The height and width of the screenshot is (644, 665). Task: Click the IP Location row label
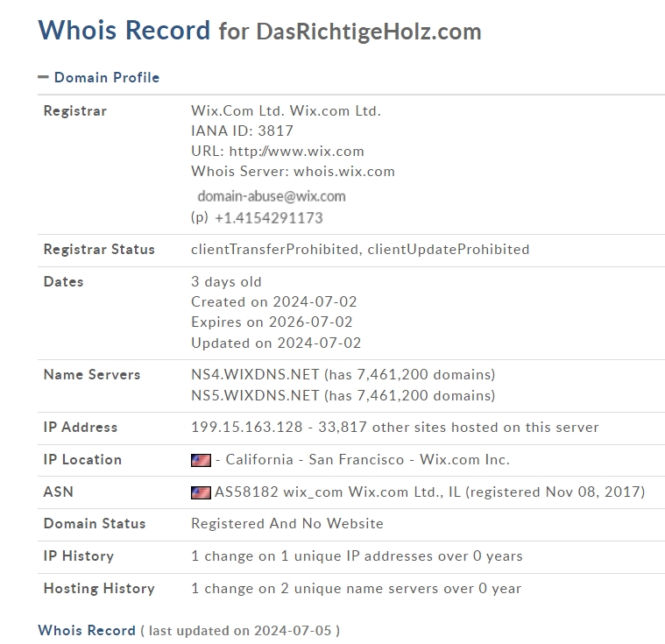pyautogui.click(x=82, y=460)
